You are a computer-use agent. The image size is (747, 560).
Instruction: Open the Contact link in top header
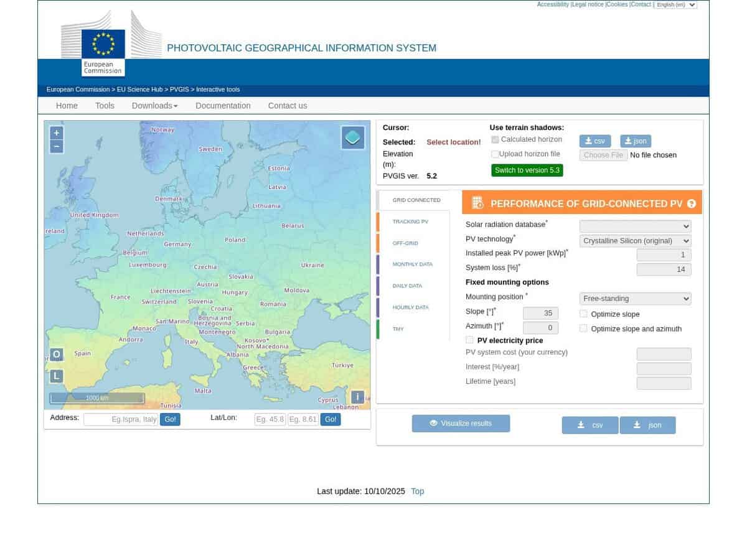coord(641,4)
